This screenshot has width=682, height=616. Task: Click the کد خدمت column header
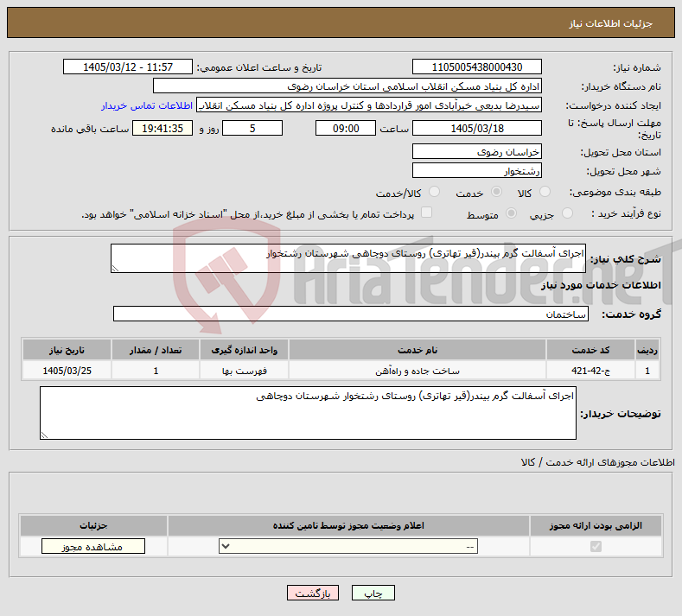[x=590, y=350]
